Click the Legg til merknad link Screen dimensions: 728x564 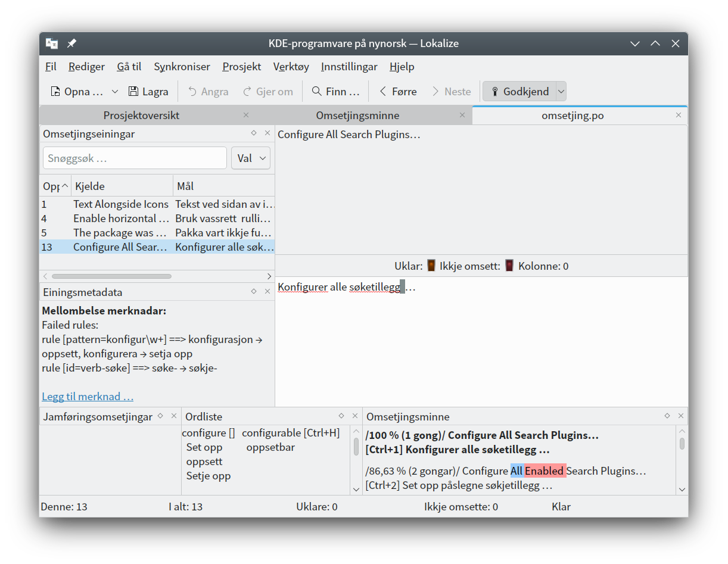88,397
